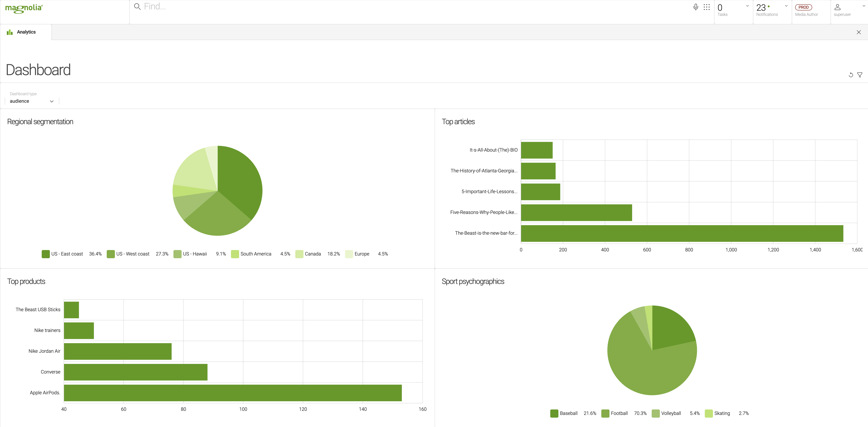868x427 pixels.
Task: Switch to the Analytics tab
Action: pyautogui.click(x=26, y=32)
